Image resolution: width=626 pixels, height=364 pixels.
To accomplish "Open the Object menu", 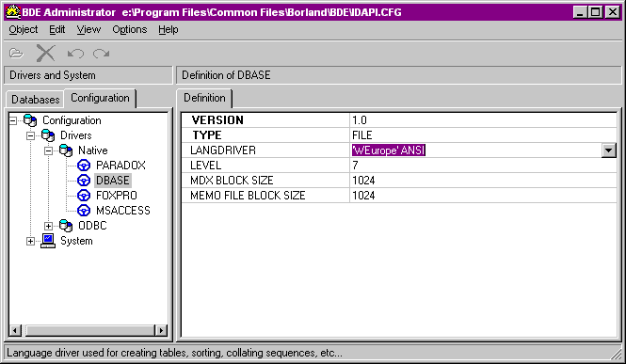I will pyautogui.click(x=24, y=29).
